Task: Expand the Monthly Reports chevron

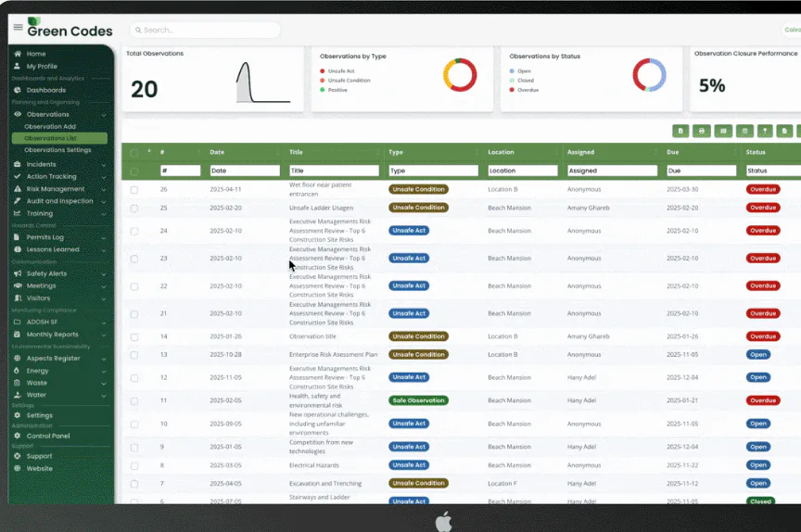Action: 104,335
